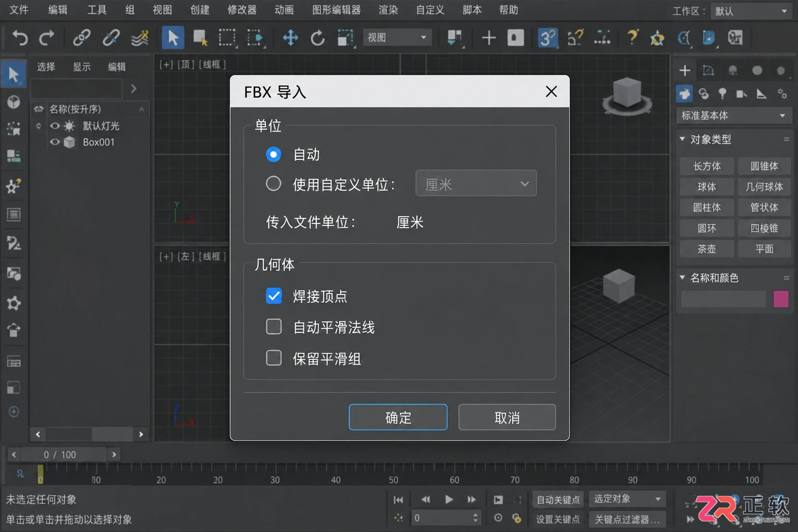Image resolution: width=798 pixels, height=532 pixels.
Task: Click the Angle Snap toggle icon
Action: 575,38
